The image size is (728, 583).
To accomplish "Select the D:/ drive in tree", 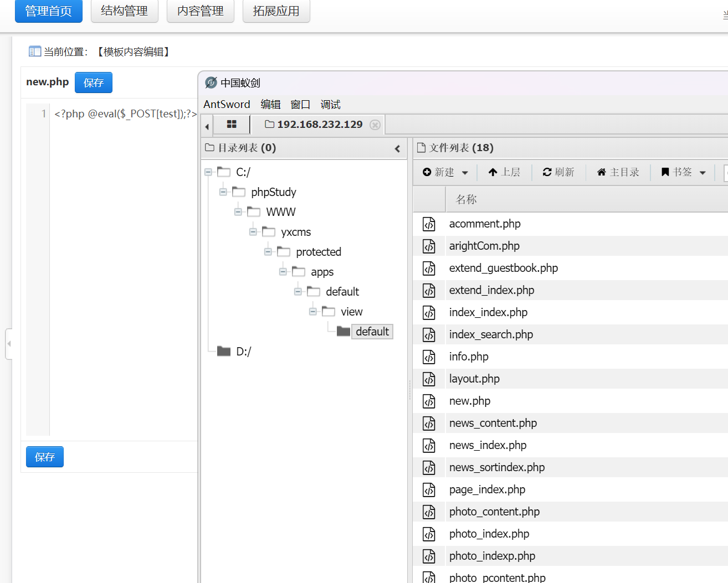I will click(243, 352).
